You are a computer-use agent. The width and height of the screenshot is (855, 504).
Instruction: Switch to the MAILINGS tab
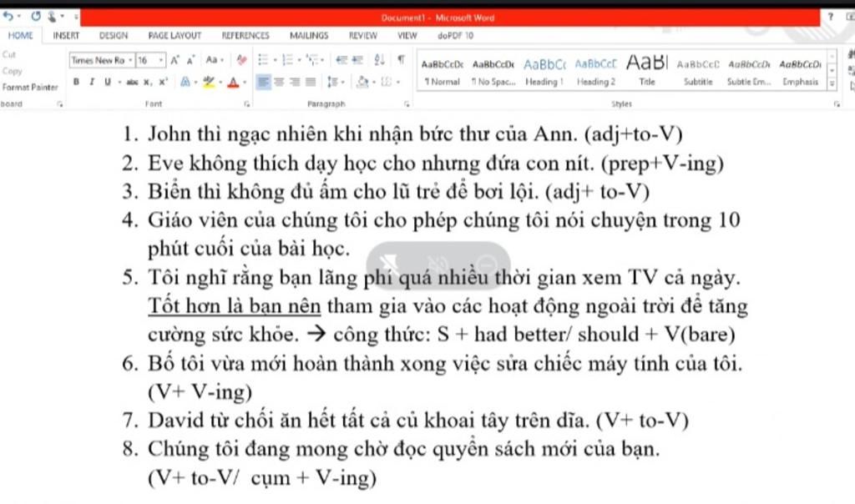[309, 35]
